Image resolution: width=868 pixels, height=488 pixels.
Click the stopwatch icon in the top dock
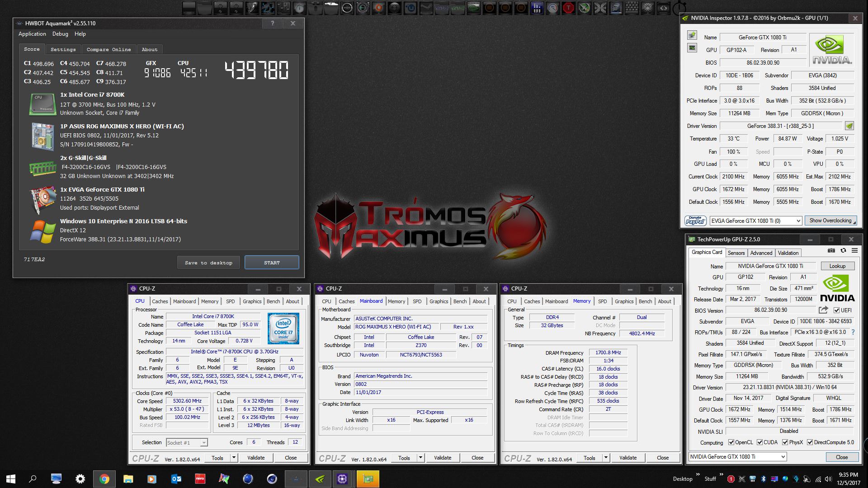tap(679, 8)
